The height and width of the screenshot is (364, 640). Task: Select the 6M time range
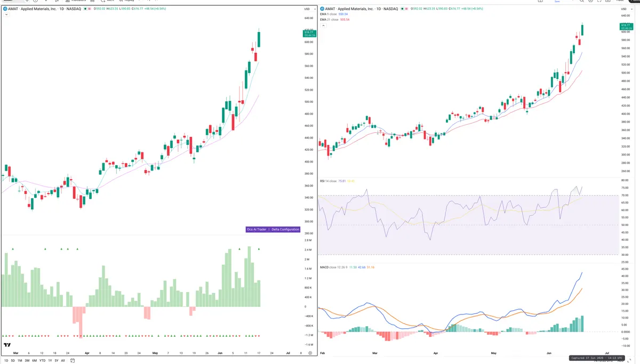[34, 360]
